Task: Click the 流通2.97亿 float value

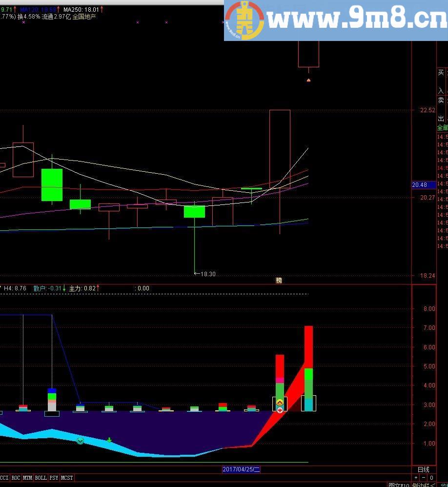Action: tap(56, 17)
